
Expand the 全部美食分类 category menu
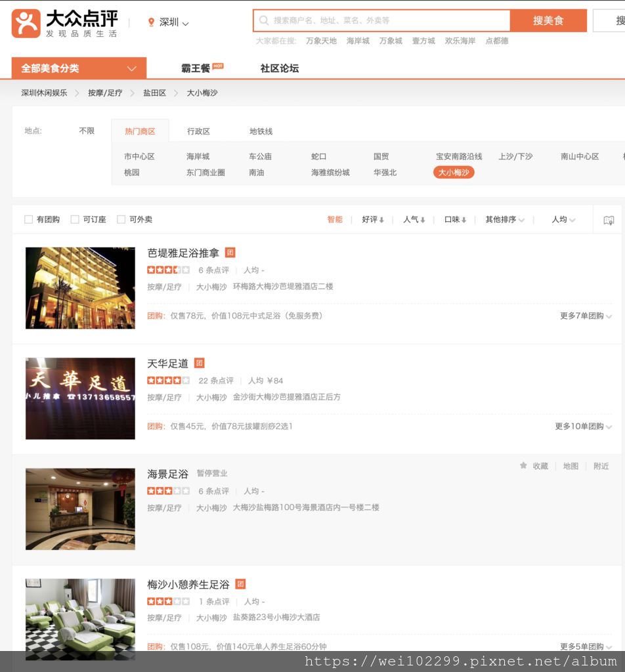point(79,68)
